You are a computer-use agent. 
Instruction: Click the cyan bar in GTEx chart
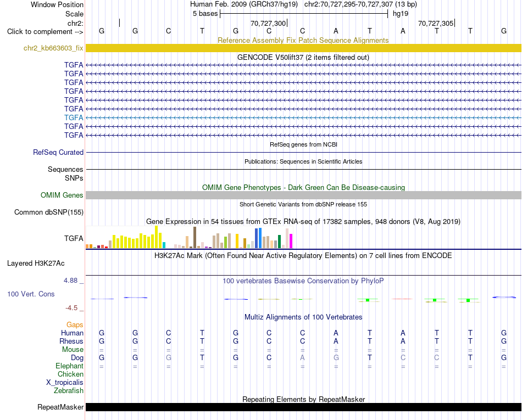(164, 245)
